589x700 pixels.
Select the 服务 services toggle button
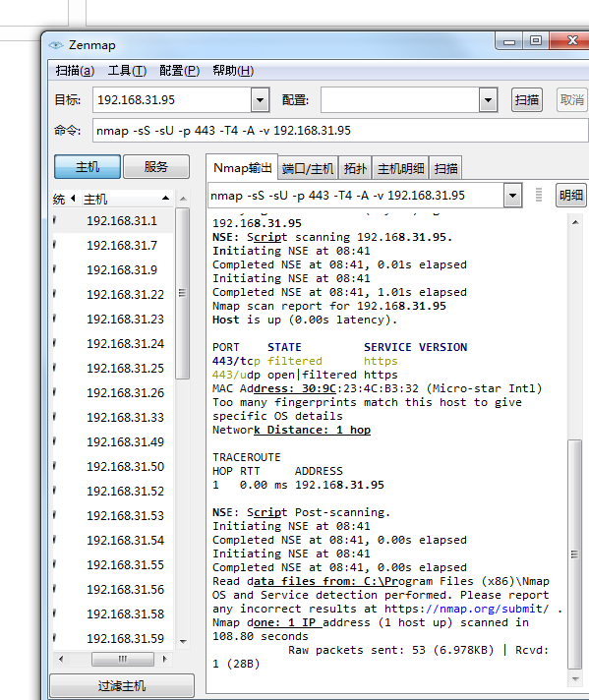[155, 166]
